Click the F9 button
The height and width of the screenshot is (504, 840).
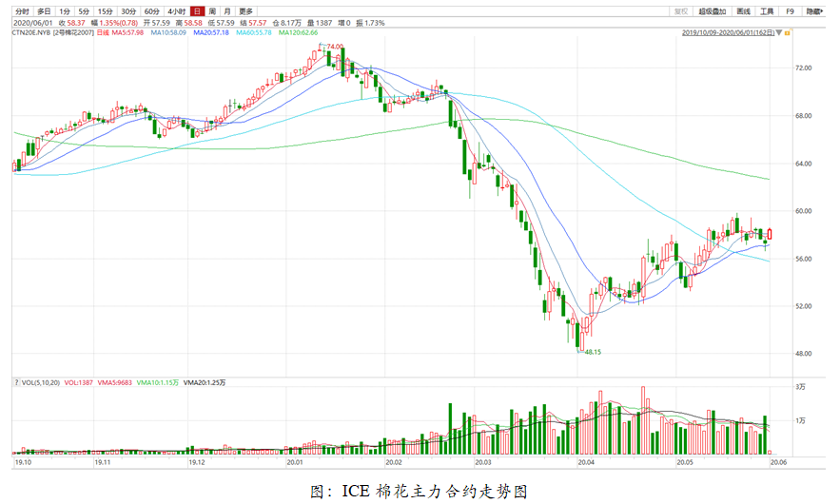791,11
